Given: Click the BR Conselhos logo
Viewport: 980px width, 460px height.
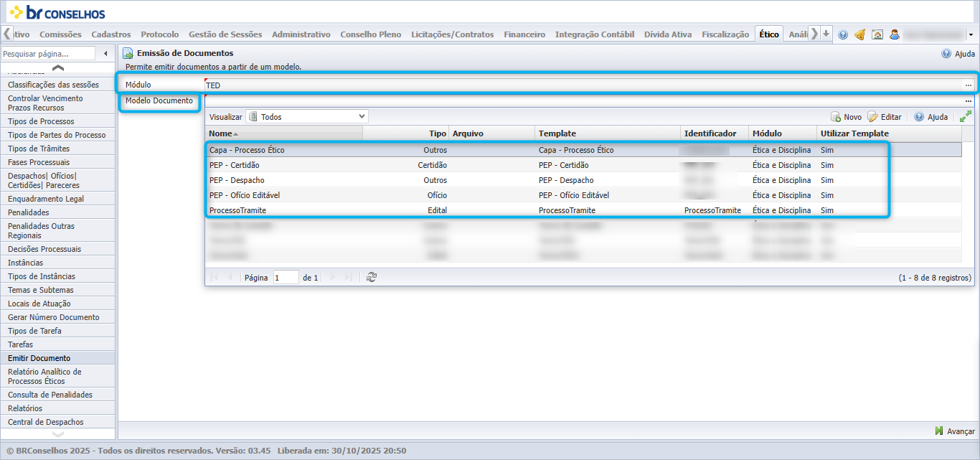Looking at the screenshot, I should (x=57, y=12).
